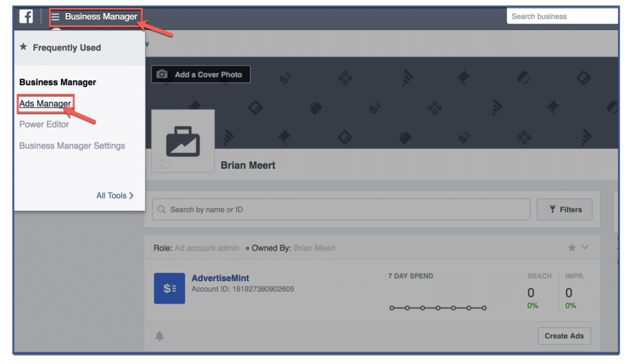Screen dimensions: 624x364
Task: Click the Reach value 0
Action: pos(531,293)
